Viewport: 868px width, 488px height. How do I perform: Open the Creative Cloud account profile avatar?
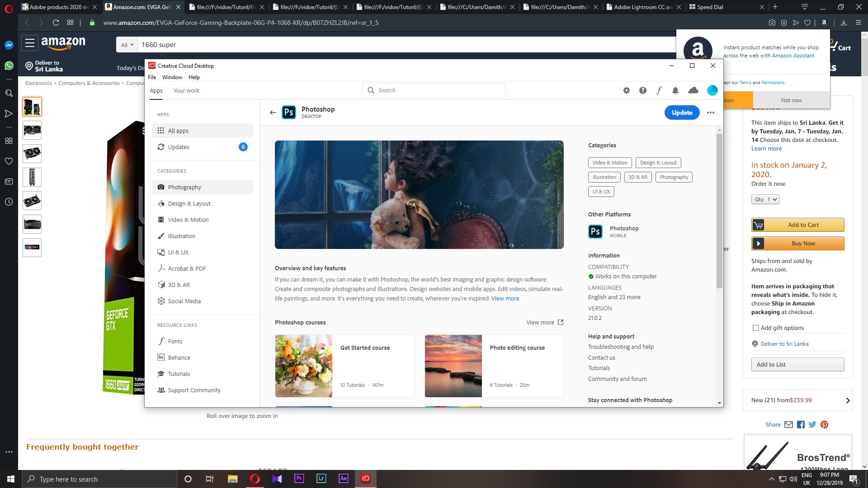(x=712, y=90)
